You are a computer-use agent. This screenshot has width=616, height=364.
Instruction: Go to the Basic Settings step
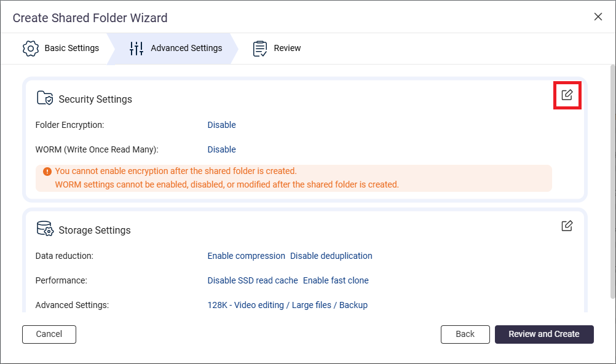tap(61, 48)
